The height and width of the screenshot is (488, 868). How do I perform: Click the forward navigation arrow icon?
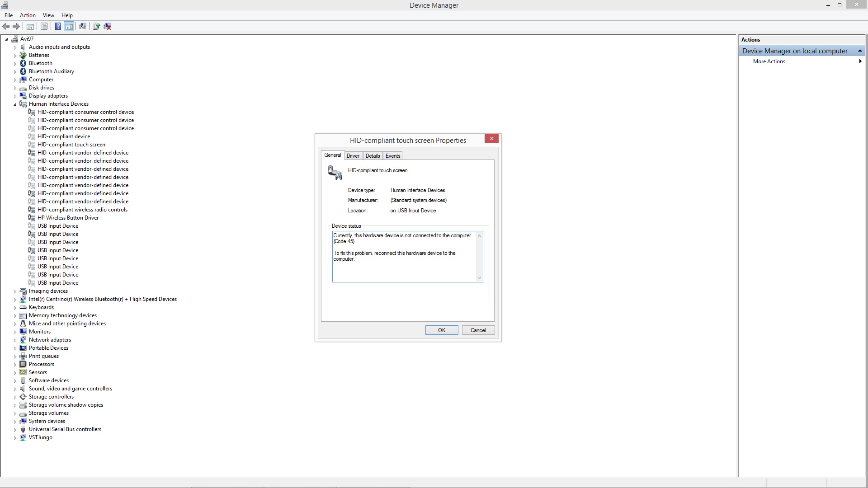pyautogui.click(x=16, y=26)
